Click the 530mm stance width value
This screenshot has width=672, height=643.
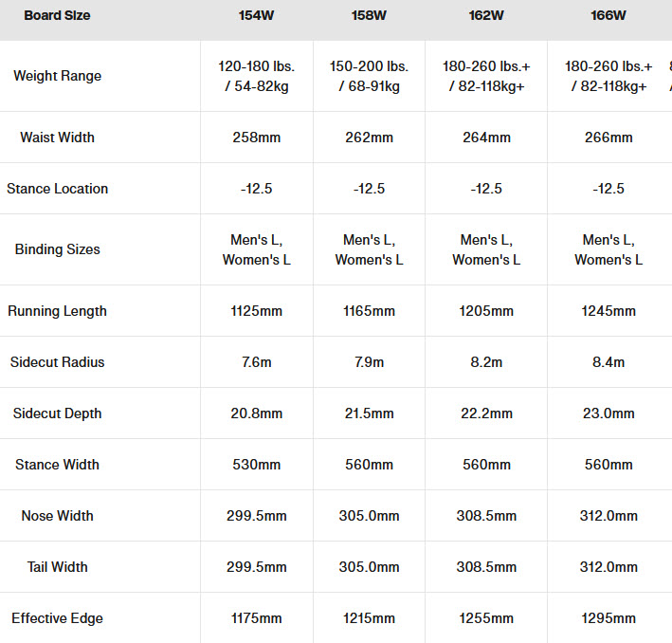coord(257,465)
